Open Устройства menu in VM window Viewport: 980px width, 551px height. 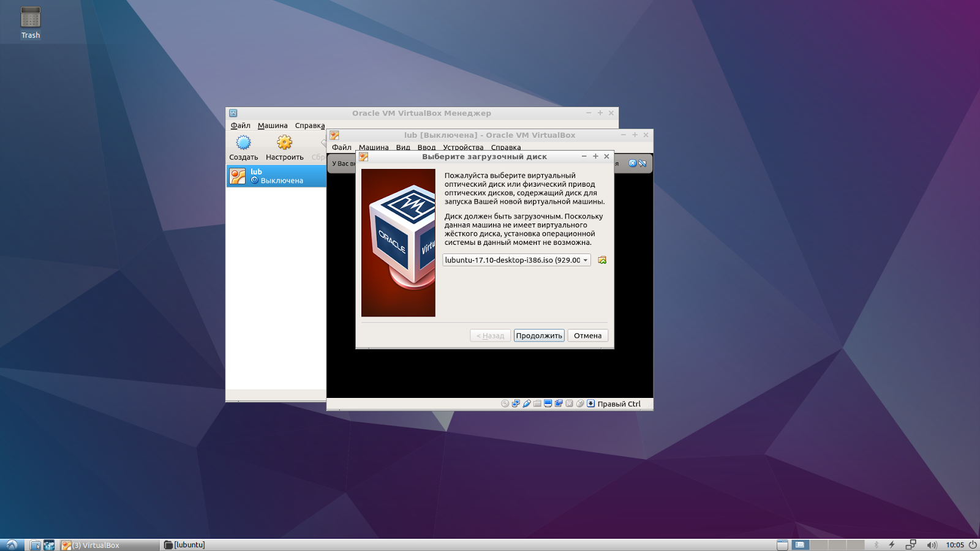pyautogui.click(x=463, y=148)
